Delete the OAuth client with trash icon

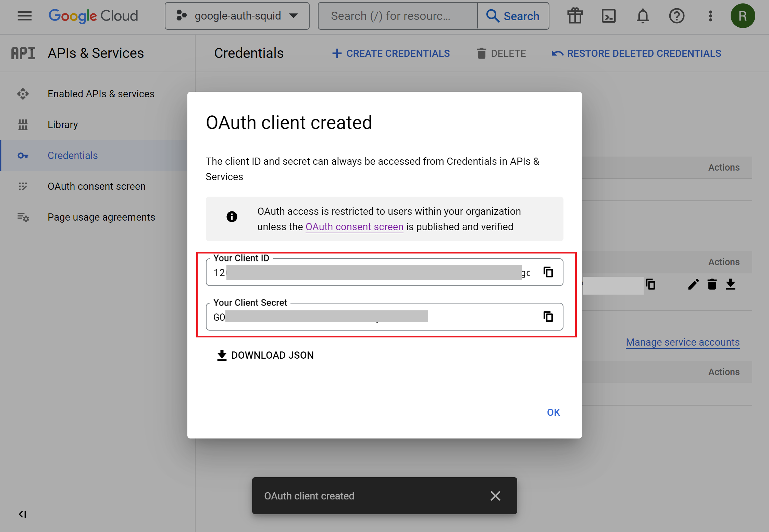712,284
